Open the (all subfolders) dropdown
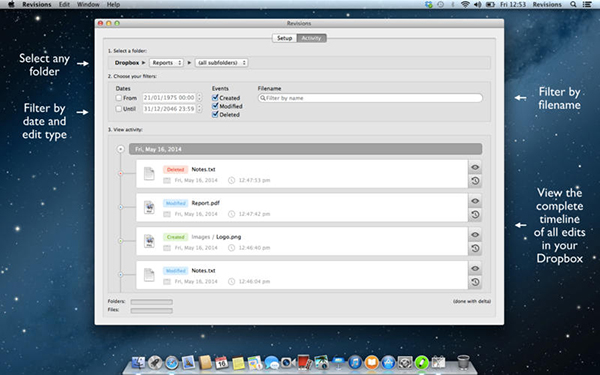The height and width of the screenshot is (375, 600). 222,62
